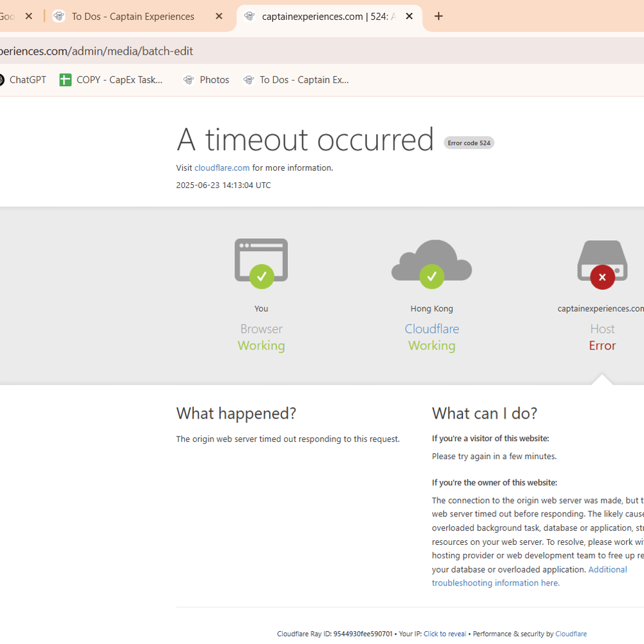Viewport: 644px width, 644px height.
Task: Open Additional troubleshooting information here link
Action: click(x=529, y=576)
